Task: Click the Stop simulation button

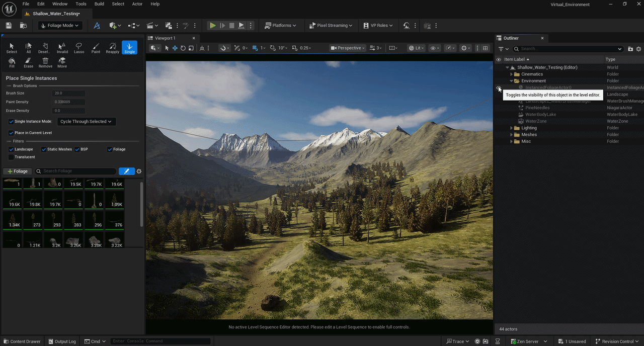Action: [x=232, y=25]
